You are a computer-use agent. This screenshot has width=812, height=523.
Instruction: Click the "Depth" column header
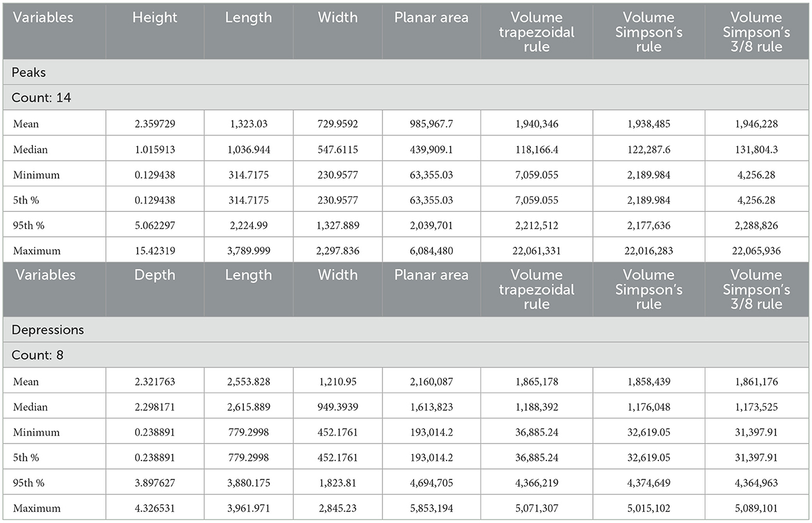tap(155, 276)
